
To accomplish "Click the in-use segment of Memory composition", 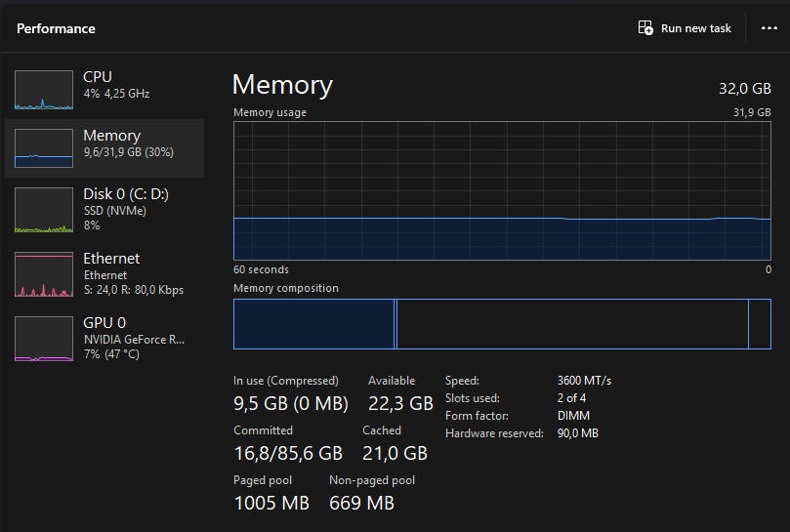I will pyautogui.click(x=312, y=324).
